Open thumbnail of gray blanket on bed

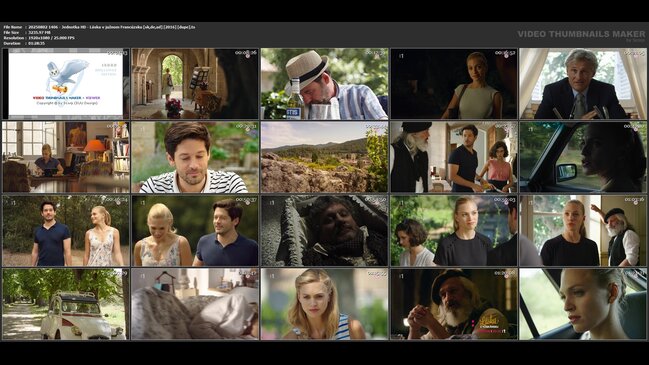(195, 304)
